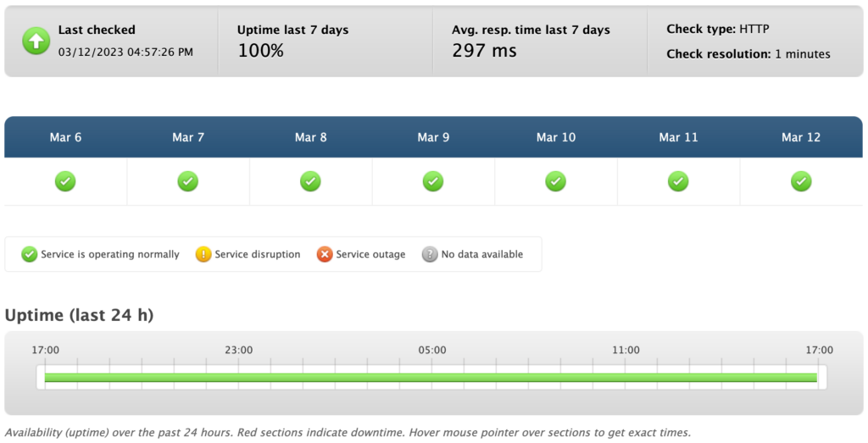
Task: Click the Mar 7 status check icon
Action: (x=188, y=181)
